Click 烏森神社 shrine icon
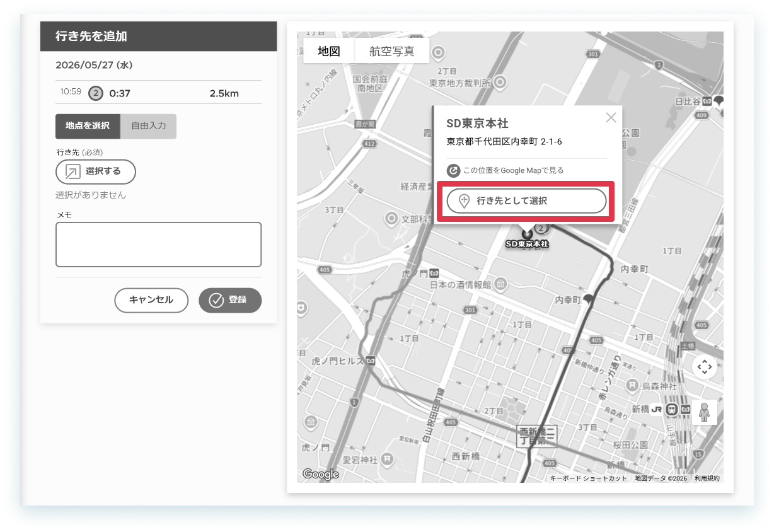774x532 pixels. click(632, 385)
